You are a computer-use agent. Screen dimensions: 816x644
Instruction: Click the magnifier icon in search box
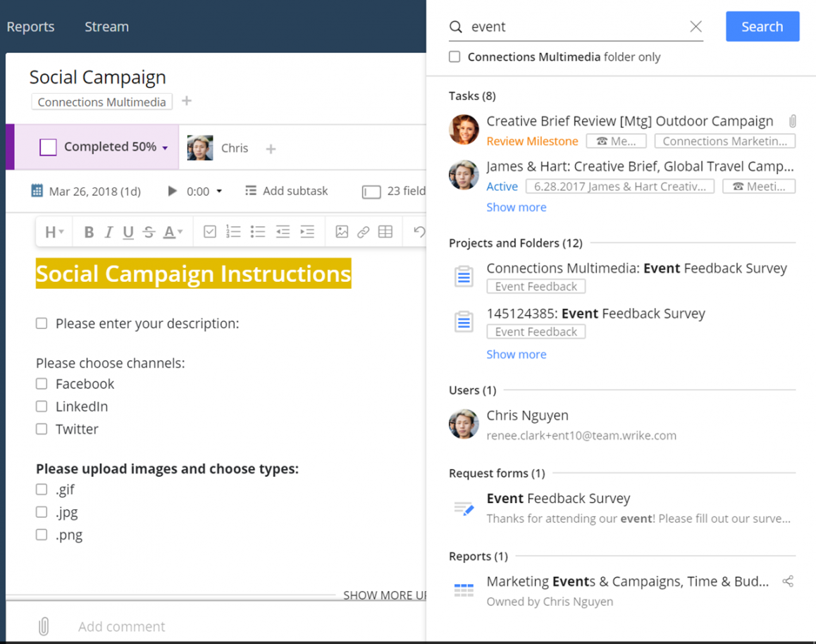(x=456, y=27)
